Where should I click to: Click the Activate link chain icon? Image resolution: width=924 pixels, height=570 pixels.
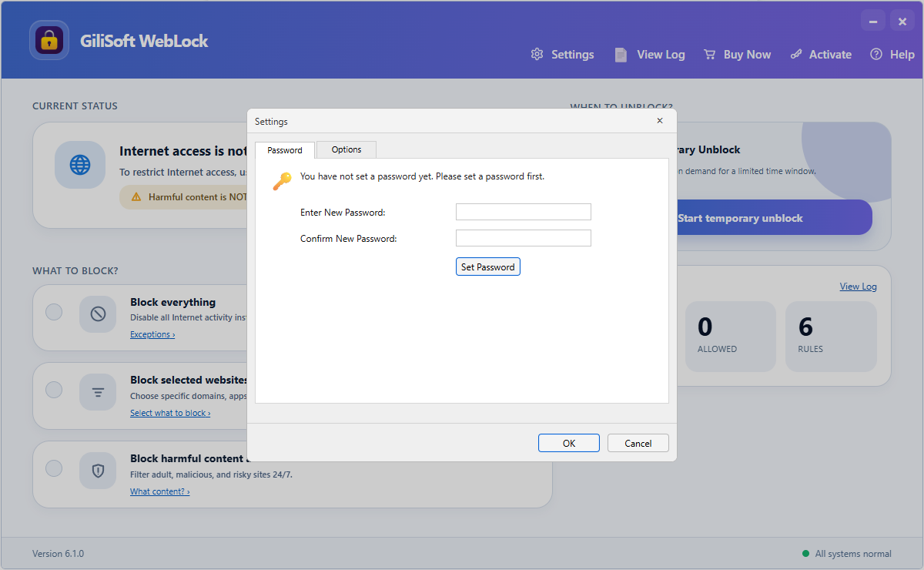(x=796, y=55)
